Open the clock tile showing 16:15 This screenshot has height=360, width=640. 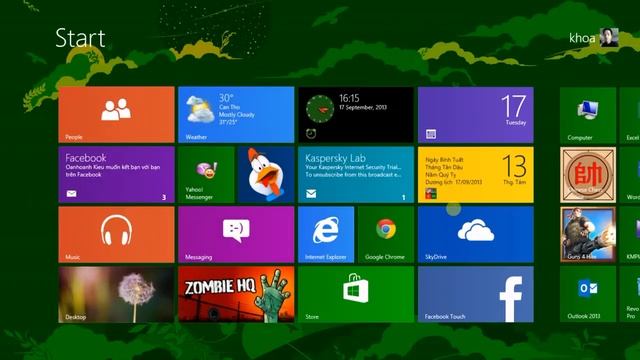(x=356, y=115)
